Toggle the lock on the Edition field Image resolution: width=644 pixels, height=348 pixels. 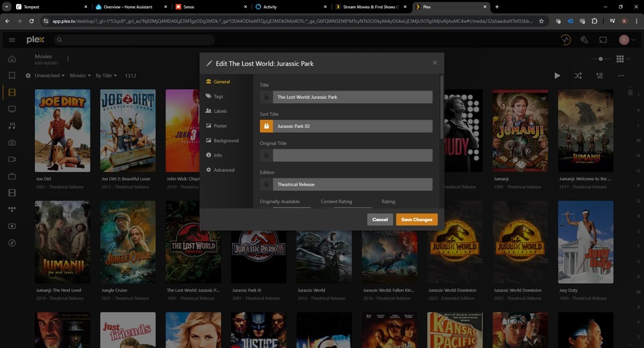point(266,184)
